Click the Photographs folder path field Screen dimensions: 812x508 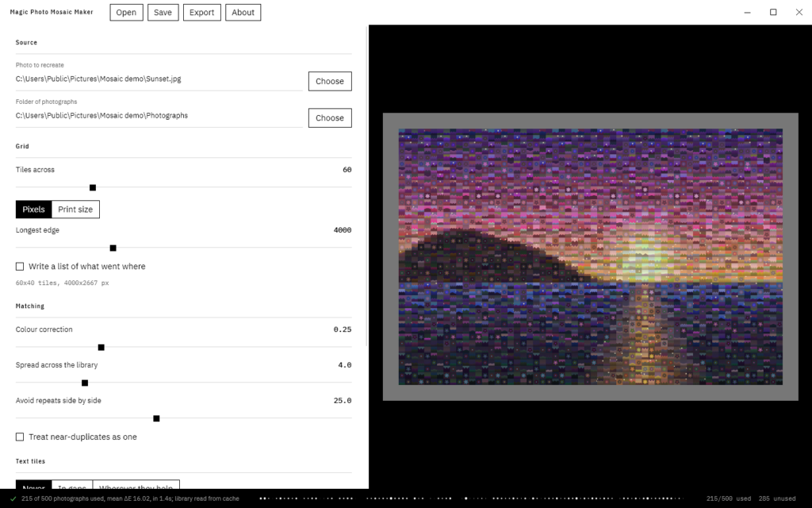159,116
